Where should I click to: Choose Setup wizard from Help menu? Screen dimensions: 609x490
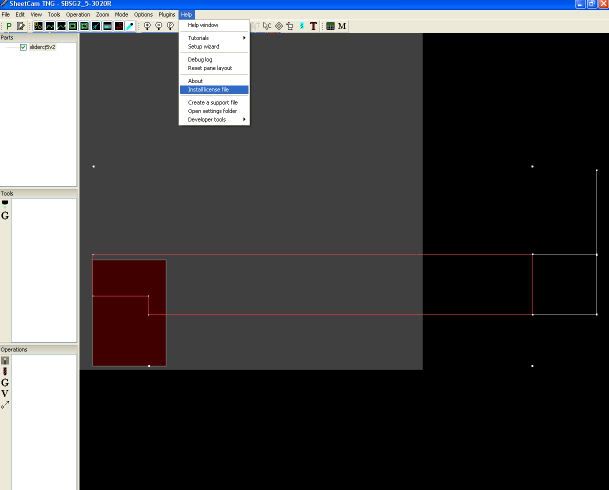pos(204,47)
